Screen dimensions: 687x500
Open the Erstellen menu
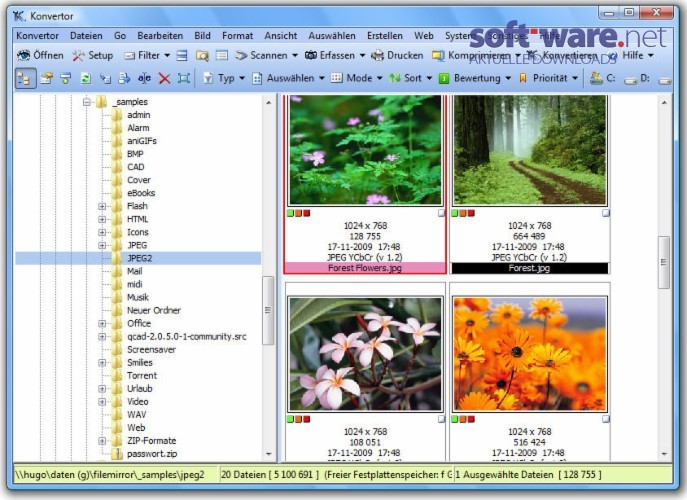coord(385,35)
